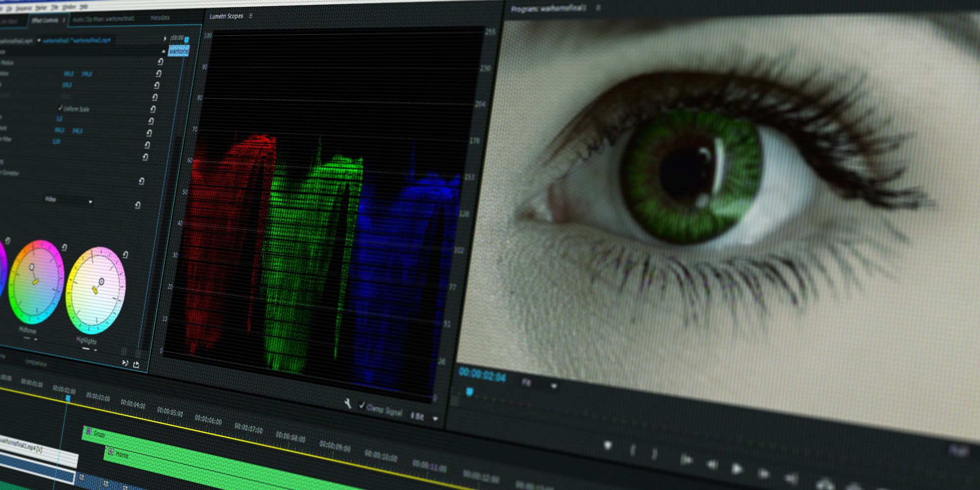Click the Program monitor timecode 00:00:02:04

(x=482, y=375)
